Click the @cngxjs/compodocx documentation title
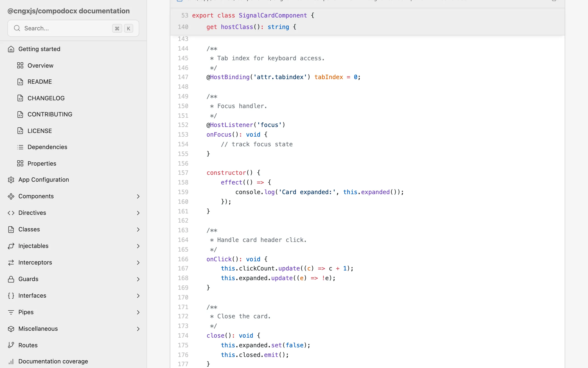The width and height of the screenshot is (588, 368). (x=68, y=11)
